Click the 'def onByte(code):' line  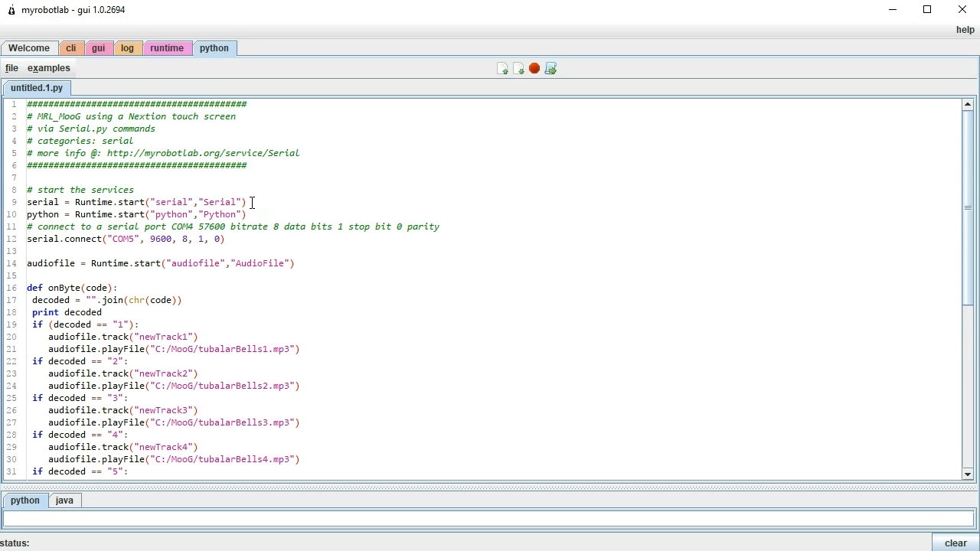pyautogui.click(x=72, y=288)
